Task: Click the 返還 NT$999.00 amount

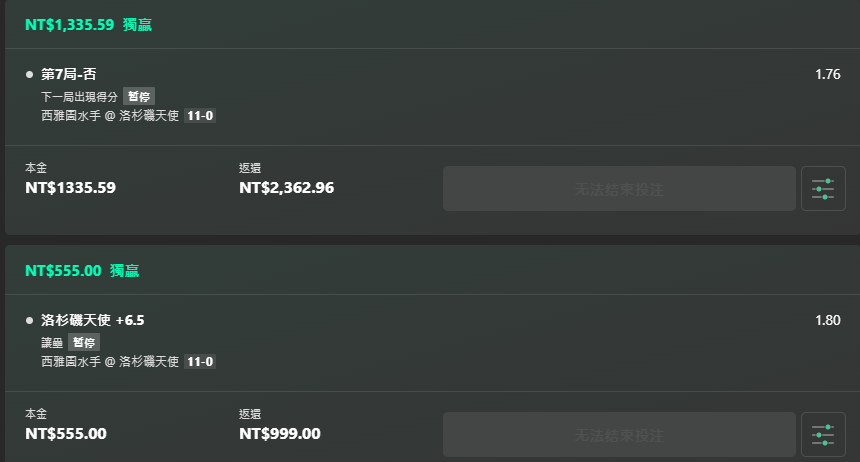Action: point(280,433)
